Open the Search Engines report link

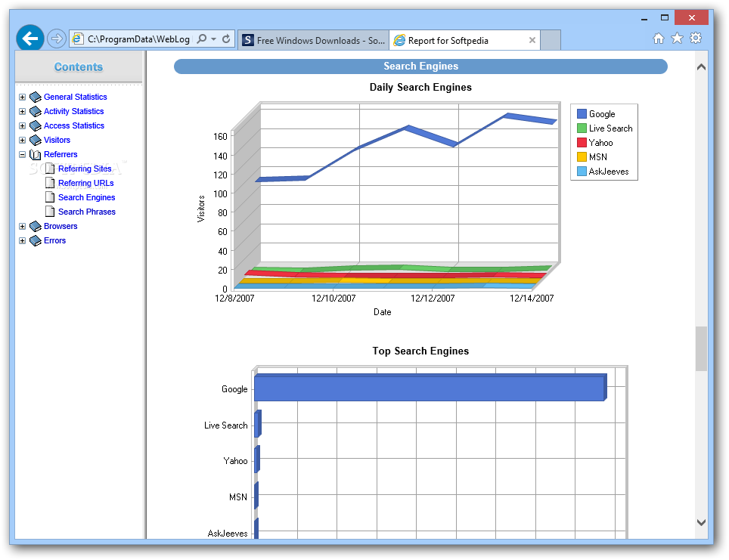coord(86,197)
